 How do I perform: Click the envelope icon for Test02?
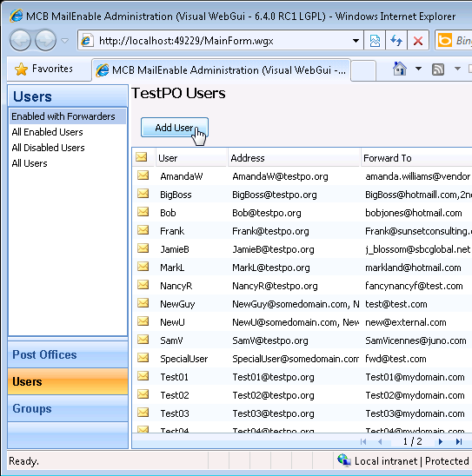coord(143,394)
